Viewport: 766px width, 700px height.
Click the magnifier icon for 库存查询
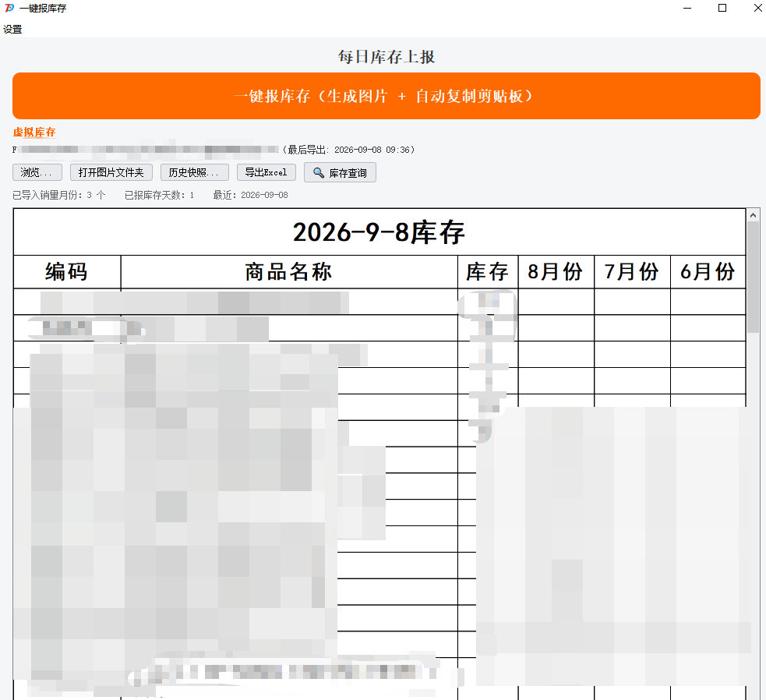[319, 172]
